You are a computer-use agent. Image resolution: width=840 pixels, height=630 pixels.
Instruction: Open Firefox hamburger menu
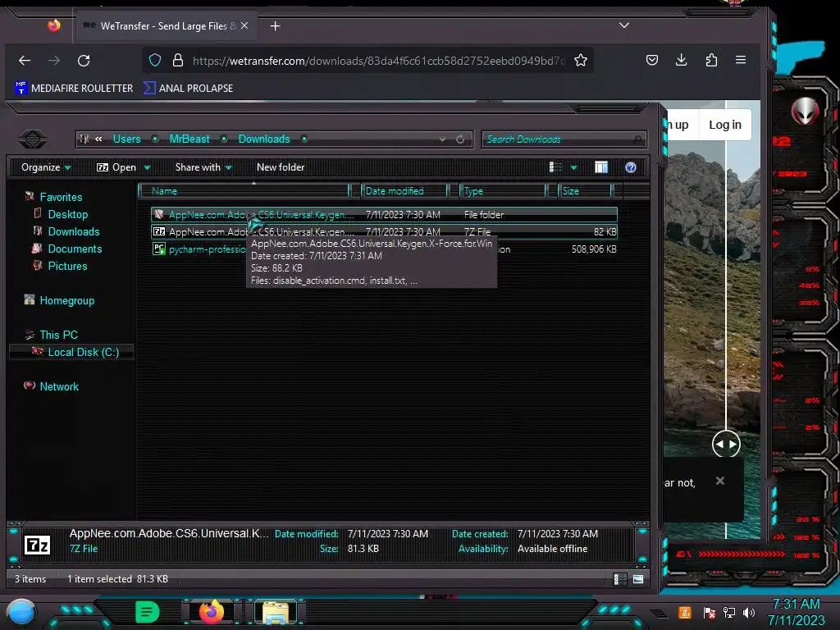(x=741, y=60)
